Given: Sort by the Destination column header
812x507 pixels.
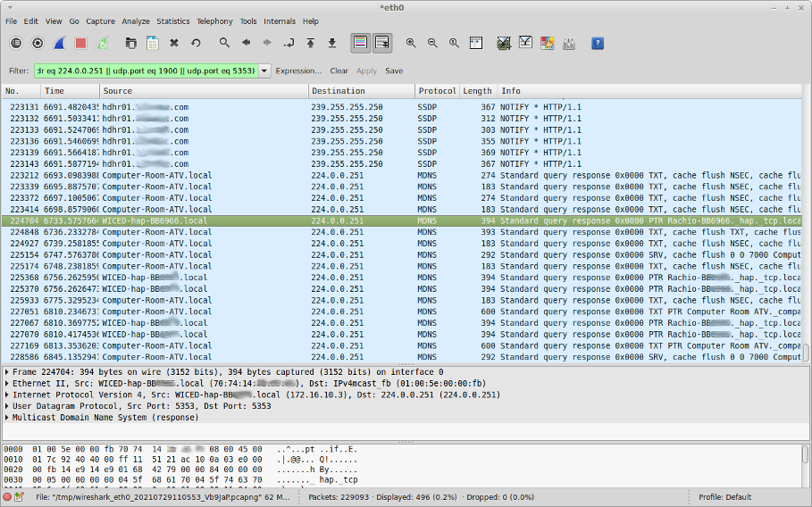Looking at the screenshot, I should (362, 91).
